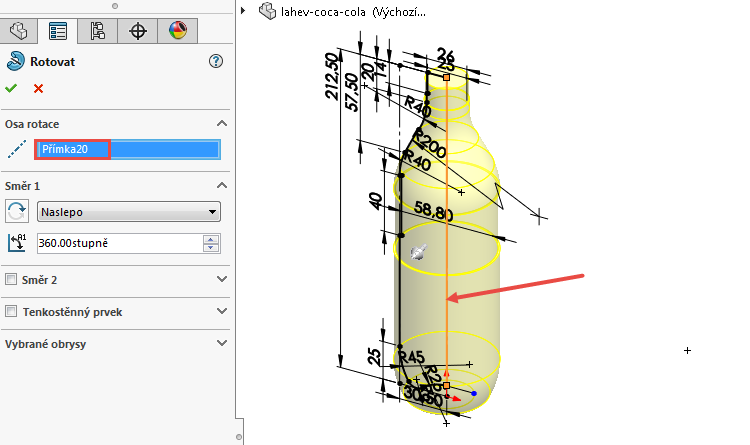Screen dimensions: 750x445
Task: Click the orange rotation axis line
Action: tap(447, 230)
